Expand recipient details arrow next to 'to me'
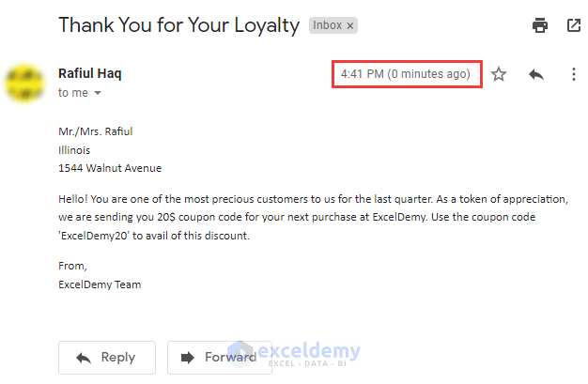The height and width of the screenshot is (384, 588). click(x=97, y=94)
